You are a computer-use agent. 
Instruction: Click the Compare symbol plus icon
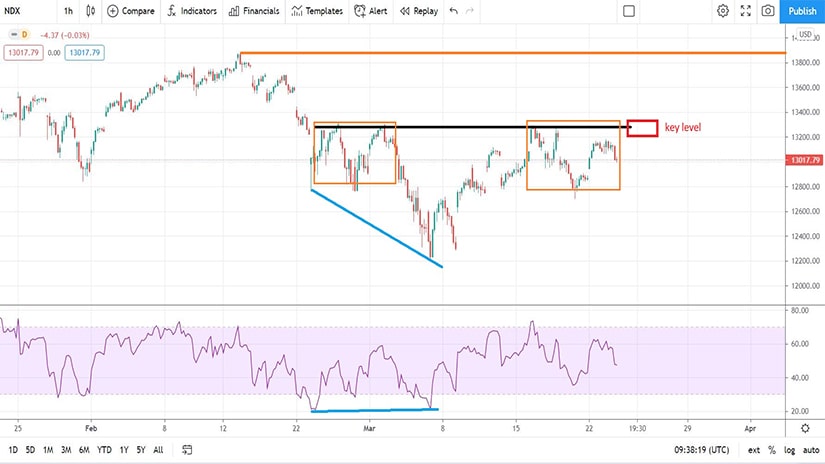point(112,11)
